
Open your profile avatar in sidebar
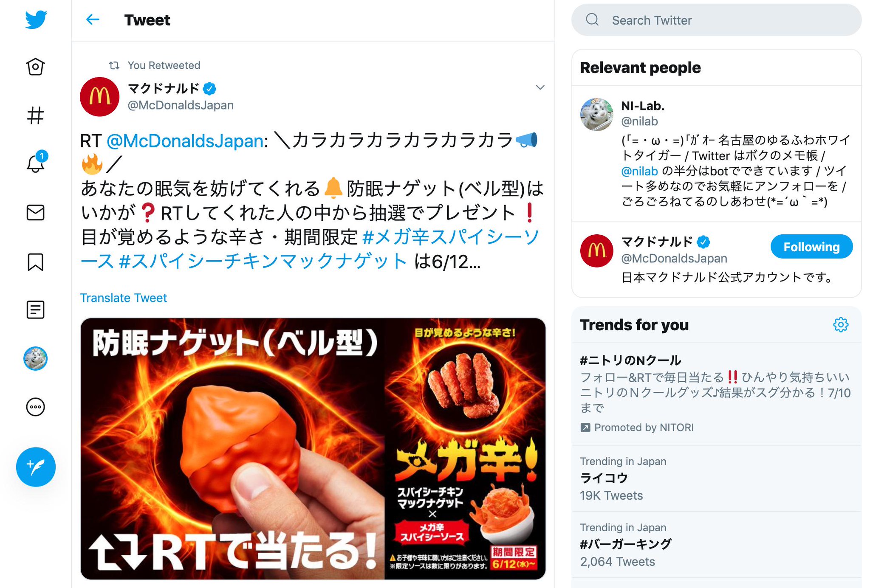click(35, 358)
